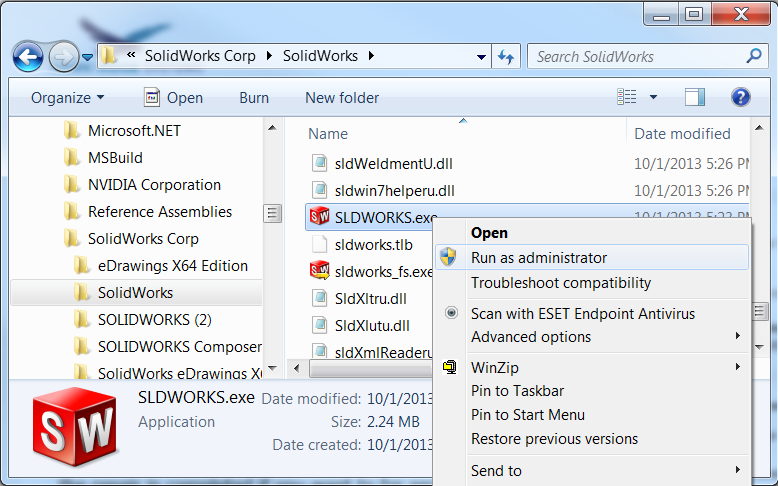Viewport: 778px width, 486px height.
Task: Click the SLDWORKS.exe red SW icon
Action: (x=320, y=216)
